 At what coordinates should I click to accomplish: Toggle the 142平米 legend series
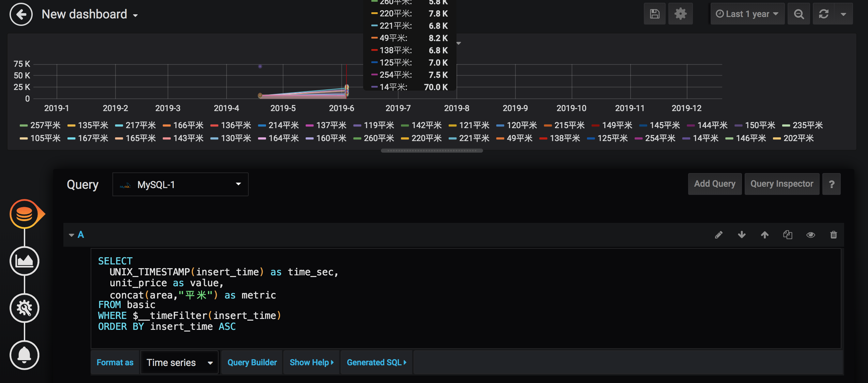[427, 125]
